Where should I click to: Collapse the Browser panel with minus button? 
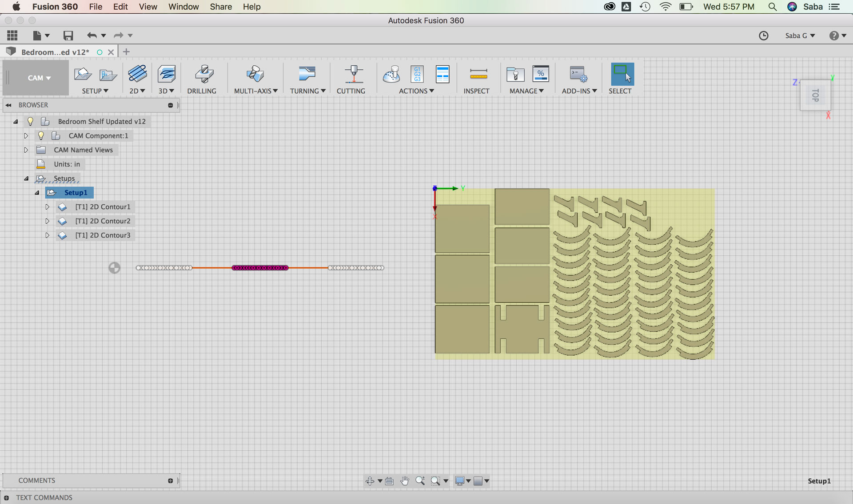(x=170, y=105)
